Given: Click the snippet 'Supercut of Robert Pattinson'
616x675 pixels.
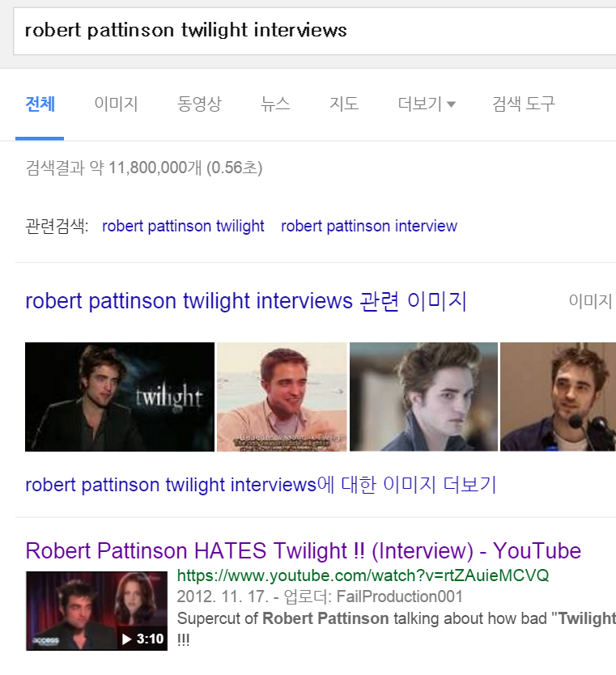Looking at the screenshot, I should [x=283, y=618].
